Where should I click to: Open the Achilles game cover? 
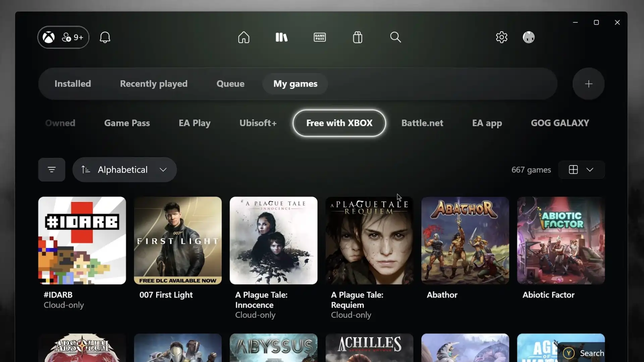tap(369, 348)
